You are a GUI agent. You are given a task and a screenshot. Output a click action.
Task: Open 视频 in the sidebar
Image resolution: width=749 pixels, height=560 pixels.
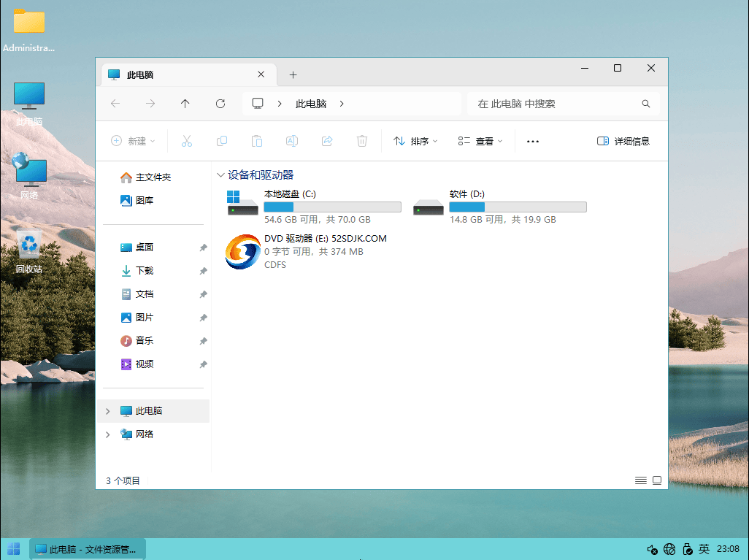137,364
